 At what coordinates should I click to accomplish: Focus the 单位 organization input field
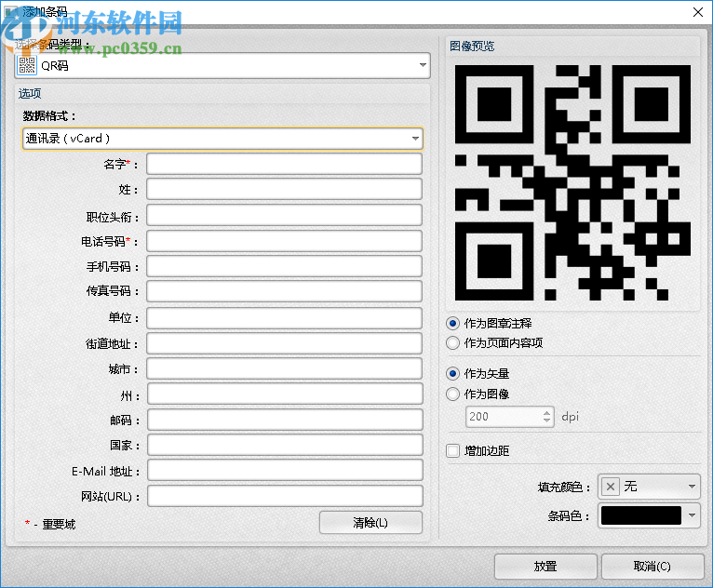(x=284, y=318)
